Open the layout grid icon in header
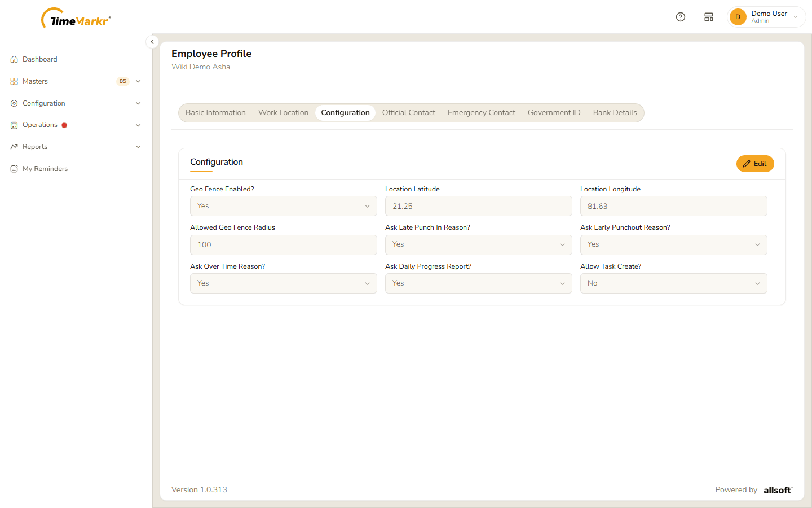The image size is (812, 508). (709, 17)
